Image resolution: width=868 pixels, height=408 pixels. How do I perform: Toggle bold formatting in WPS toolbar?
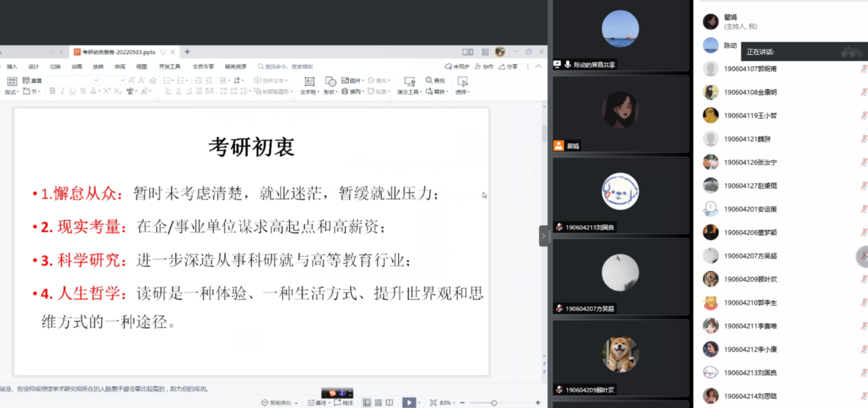pos(53,91)
